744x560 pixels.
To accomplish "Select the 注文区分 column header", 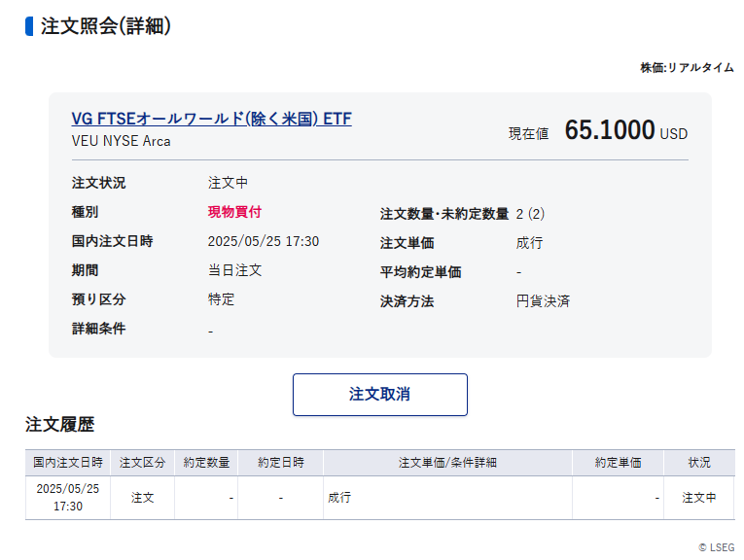I will pyautogui.click(x=142, y=463).
